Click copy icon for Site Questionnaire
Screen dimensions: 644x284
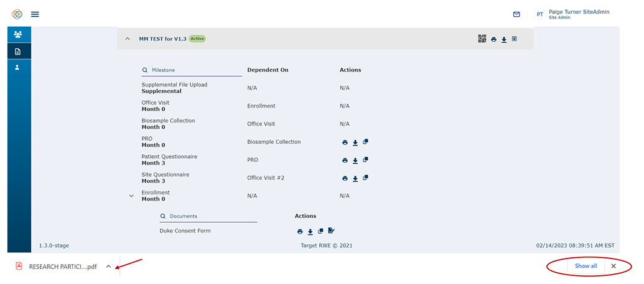365,178
